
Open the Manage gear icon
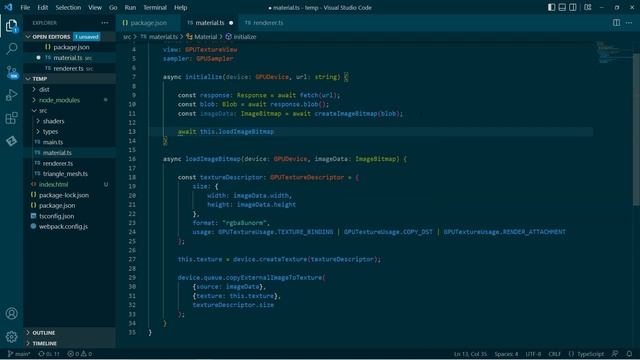11,337
